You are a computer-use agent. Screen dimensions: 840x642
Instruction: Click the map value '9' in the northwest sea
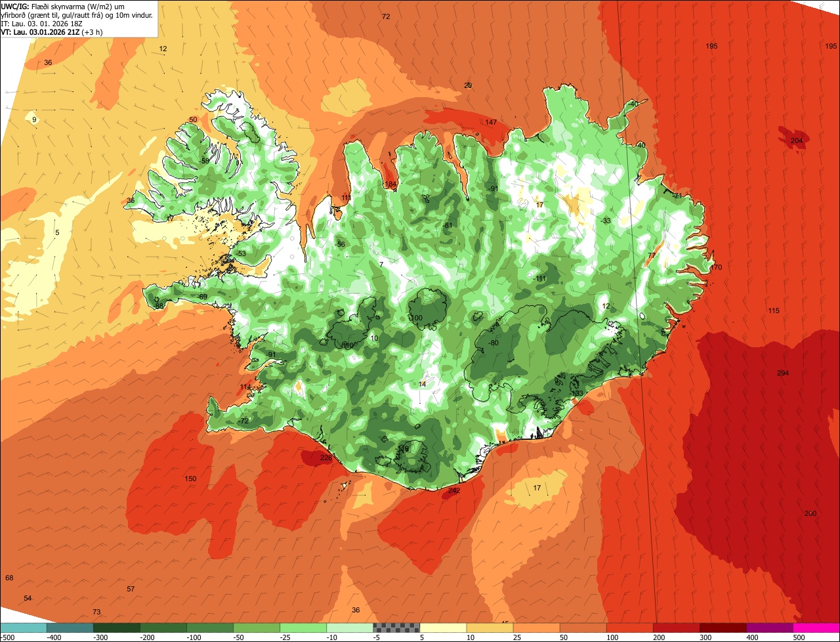(x=34, y=120)
